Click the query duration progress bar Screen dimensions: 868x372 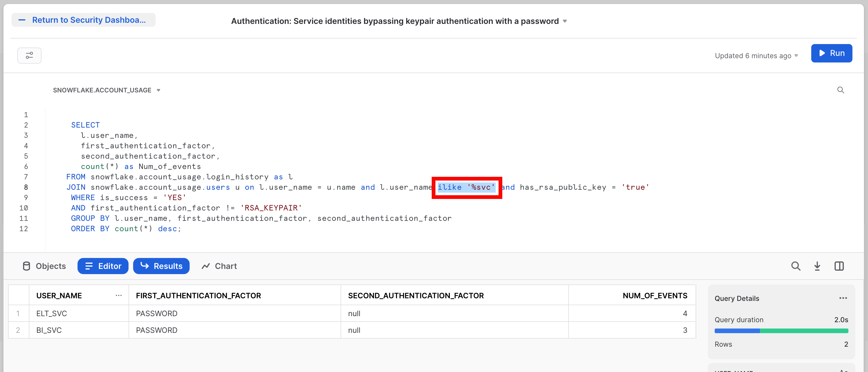tap(781, 331)
